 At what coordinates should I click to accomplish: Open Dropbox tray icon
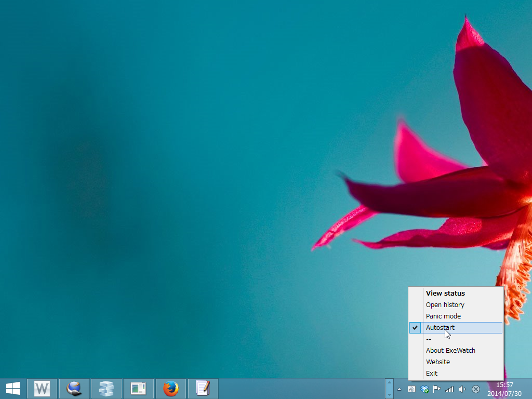(424, 389)
